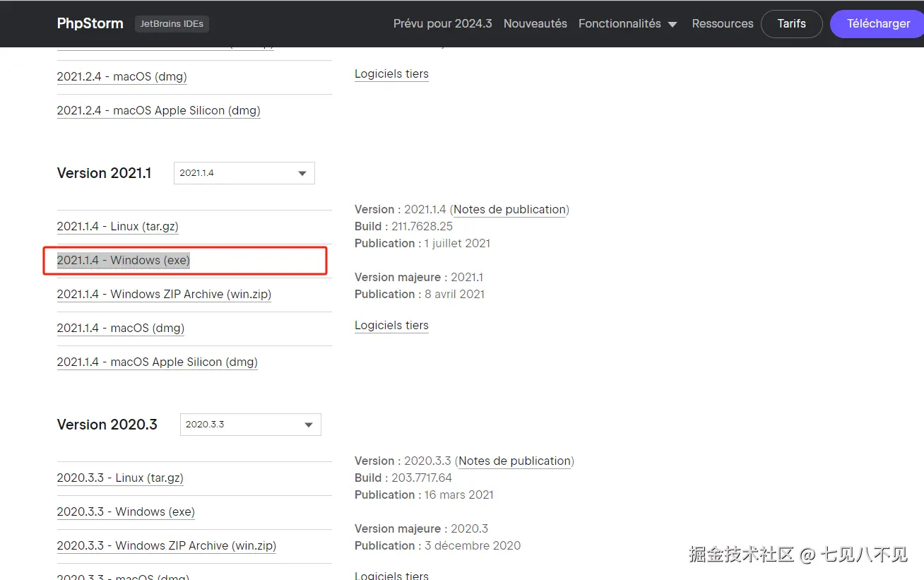
Task: Click Publication : 1 juillet 2021 text
Action: tap(422, 243)
